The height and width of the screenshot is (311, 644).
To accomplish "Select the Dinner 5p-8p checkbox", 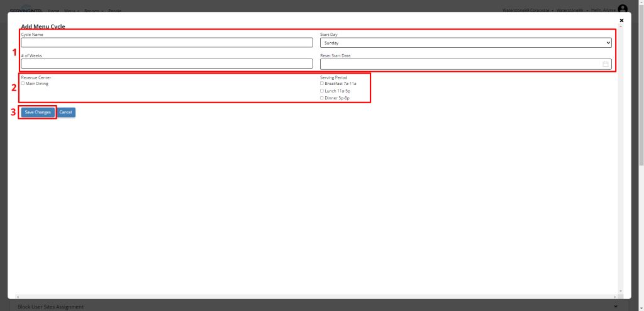I will click(322, 98).
